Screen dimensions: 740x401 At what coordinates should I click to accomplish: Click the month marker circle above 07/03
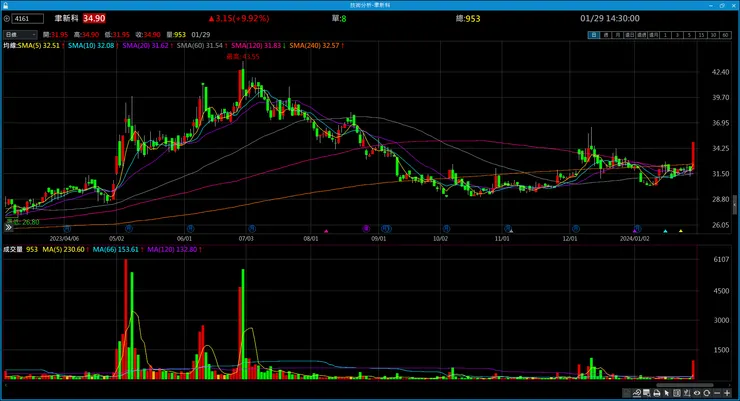pos(252,229)
